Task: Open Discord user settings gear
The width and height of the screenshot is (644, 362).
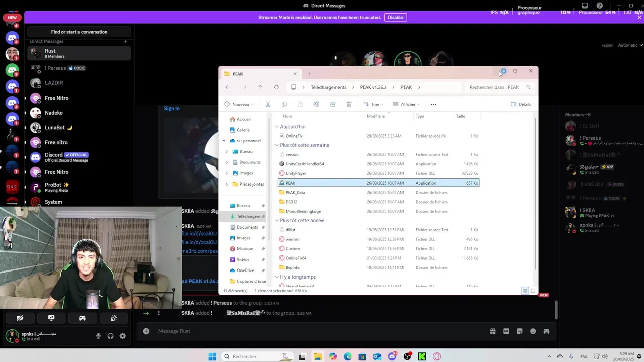Action: 122,336
